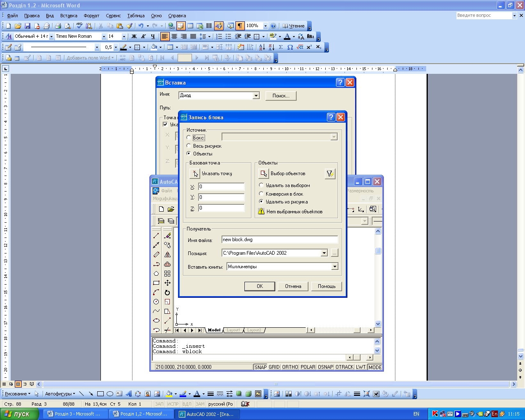This screenshot has height=420, width=525.
Task: Select the 'Бокс' radio button
Action: pos(189,138)
